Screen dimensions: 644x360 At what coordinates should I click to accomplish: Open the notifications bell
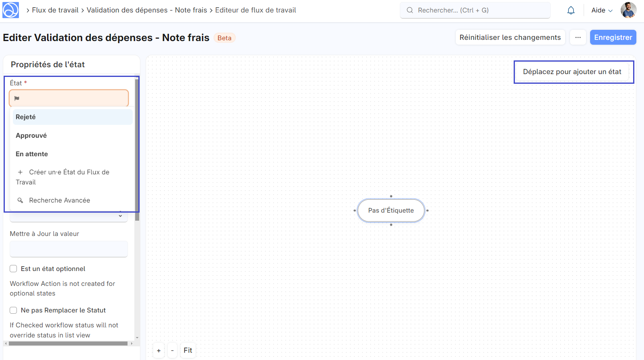(x=571, y=10)
